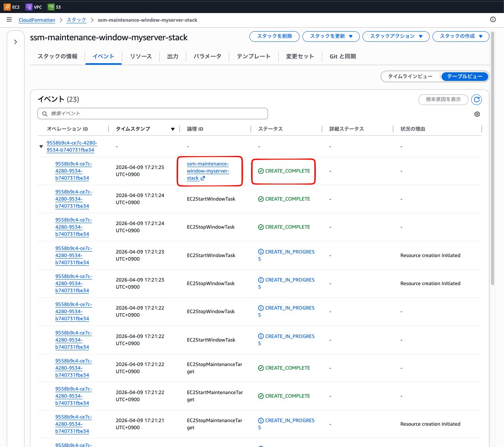Sort by タイムスタンプ column arrow
Image resolution: width=504 pixels, height=447 pixels.
[x=173, y=129]
